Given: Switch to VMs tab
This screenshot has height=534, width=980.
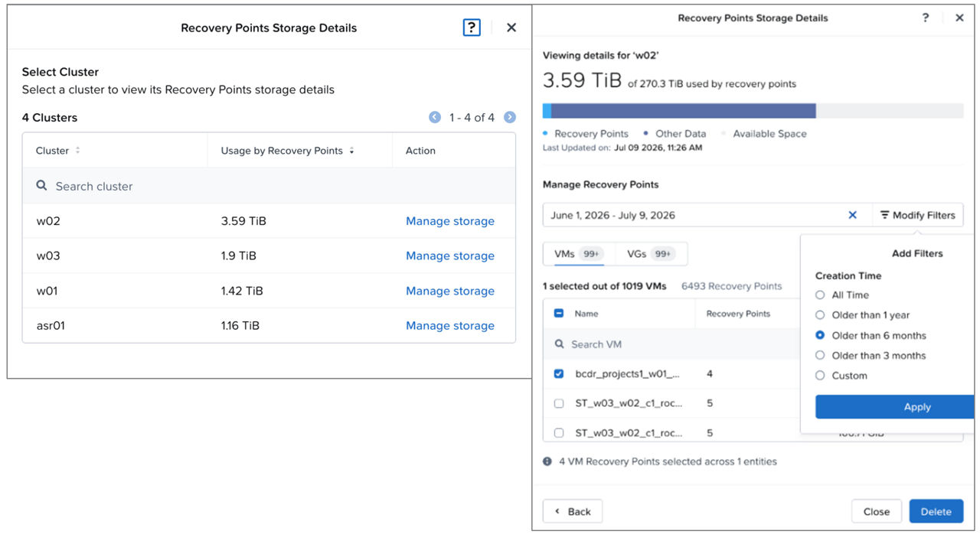Looking at the screenshot, I should pos(579,254).
